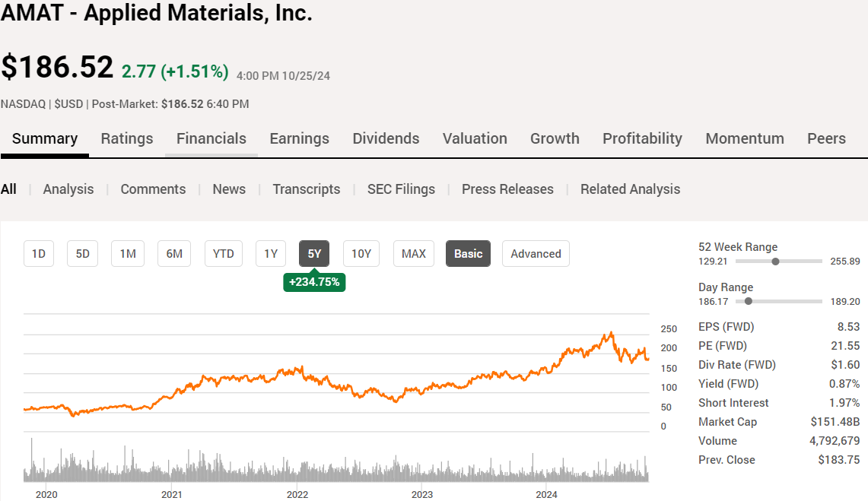Click the 4:00 PM 10/25/24 timestamp
This screenshot has height=501, width=868.
[284, 76]
